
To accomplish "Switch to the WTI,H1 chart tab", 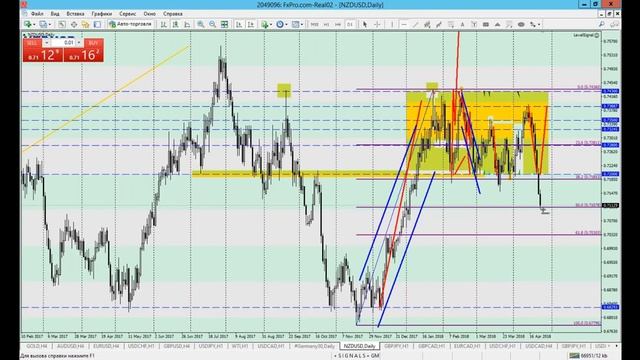I will tap(240, 346).
